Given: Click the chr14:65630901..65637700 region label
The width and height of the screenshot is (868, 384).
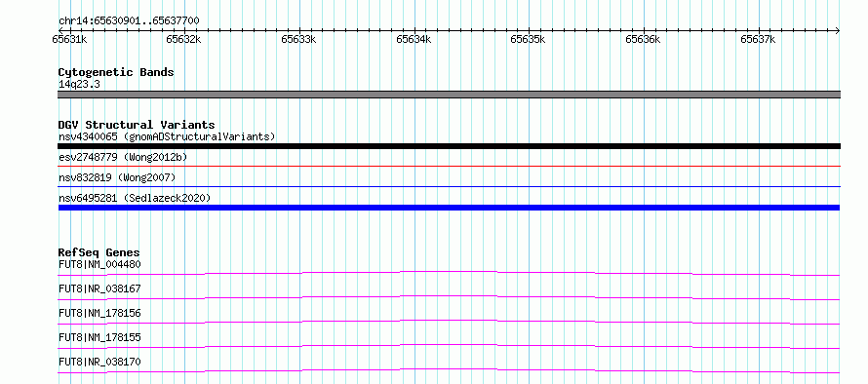Looking at the screenshot, I should tap(129, 20).
